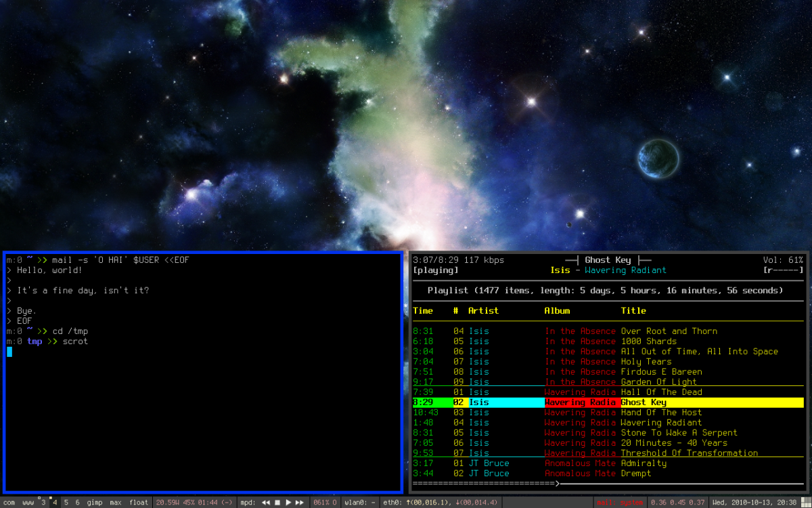
Task: Select the playing track Ghost Key
Action: [608, 402]
